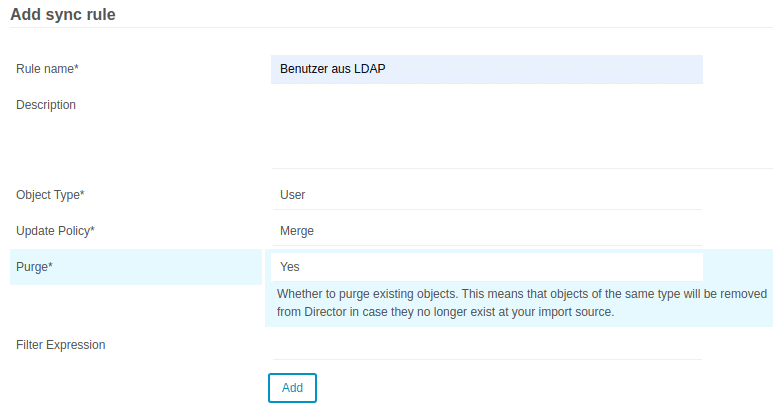Click the highlighted 'Purge*' label
The height and width of the screenshot is (407, 773).
(x=34, y=267)
